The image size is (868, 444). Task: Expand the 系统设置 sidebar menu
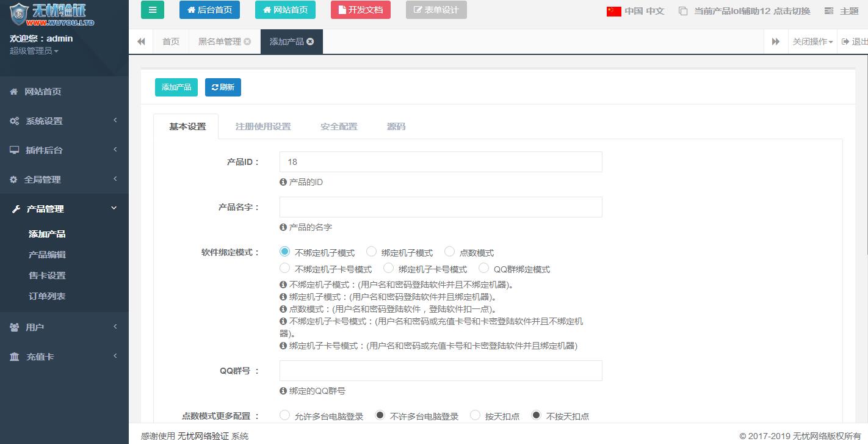point(64,121)
